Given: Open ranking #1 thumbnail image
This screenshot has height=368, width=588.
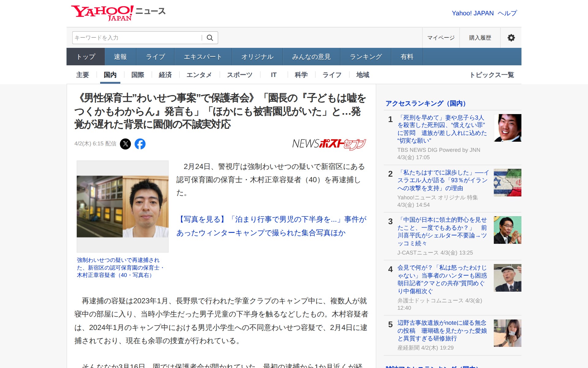Looking at the screenshot, I should coord(507,128).
